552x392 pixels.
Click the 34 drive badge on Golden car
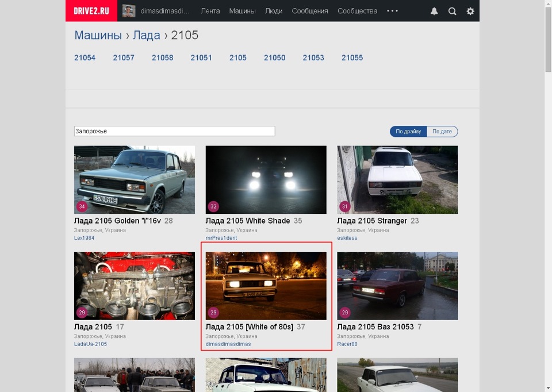[82, 206]
